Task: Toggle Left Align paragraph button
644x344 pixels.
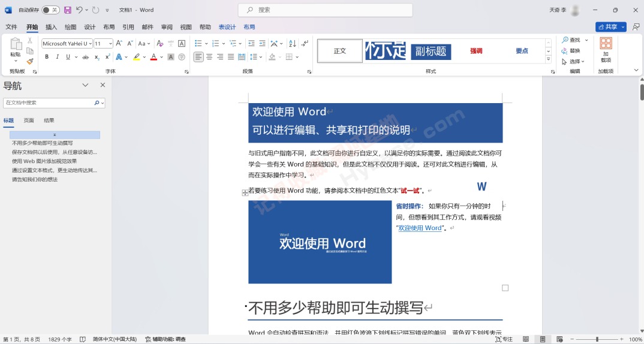Action: click(x=198, y=57)
